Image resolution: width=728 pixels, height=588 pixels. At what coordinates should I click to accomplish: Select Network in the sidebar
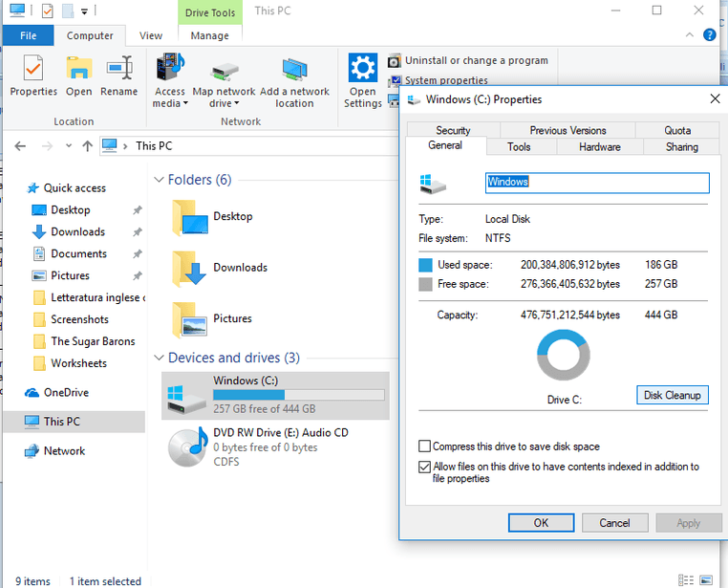64,451
